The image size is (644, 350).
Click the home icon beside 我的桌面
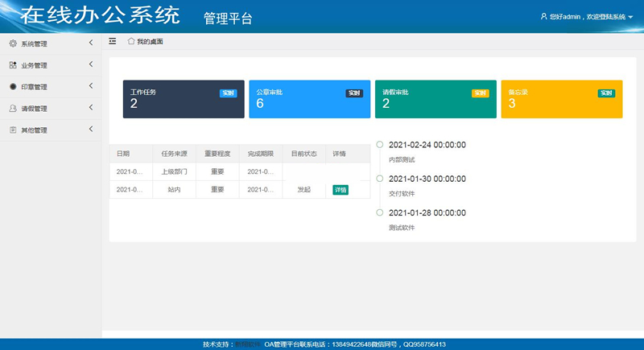131,41
